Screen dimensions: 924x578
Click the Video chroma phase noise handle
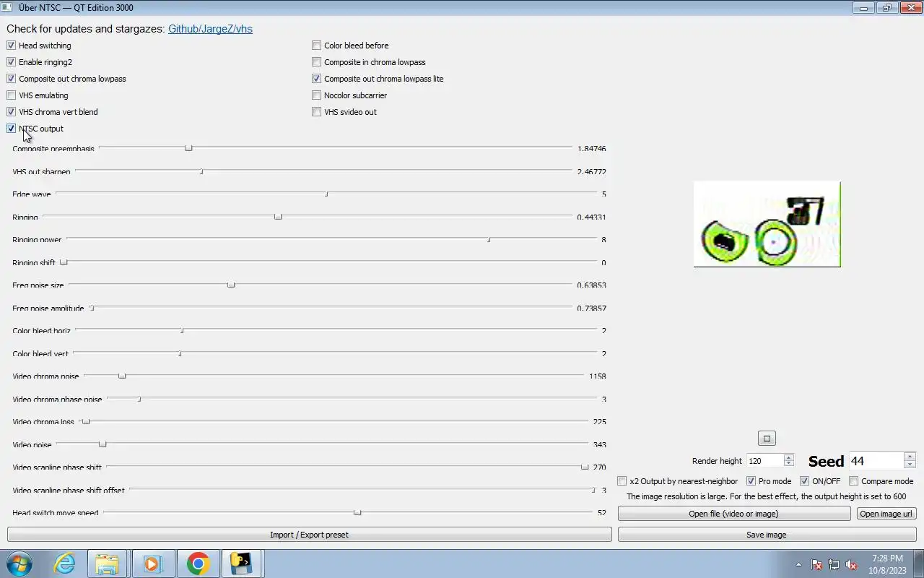[x=139, y=399]
